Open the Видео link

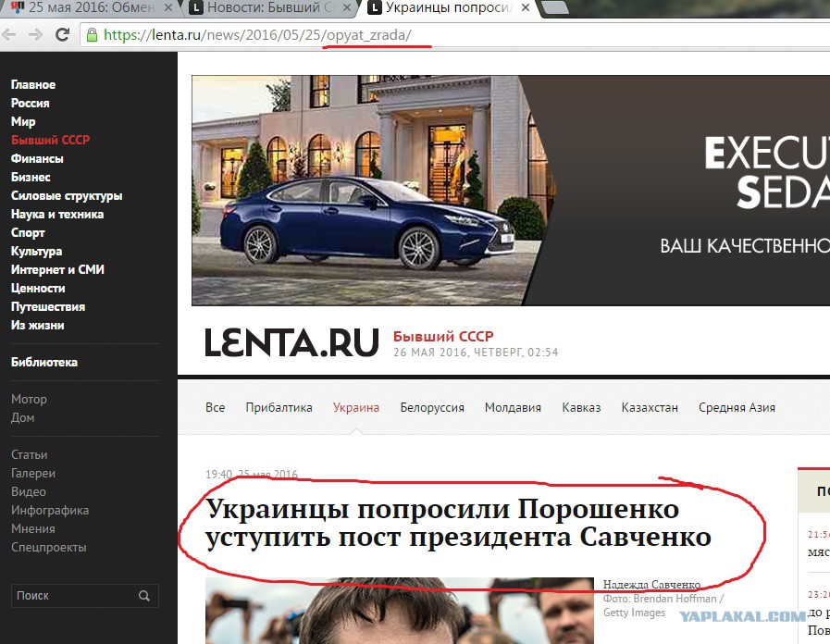coord(29,492)
